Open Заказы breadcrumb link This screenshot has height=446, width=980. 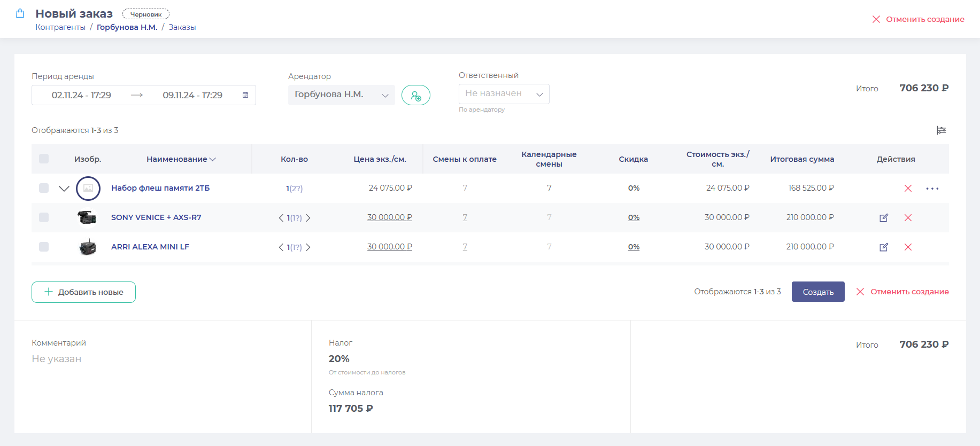(x=182, y=27)
